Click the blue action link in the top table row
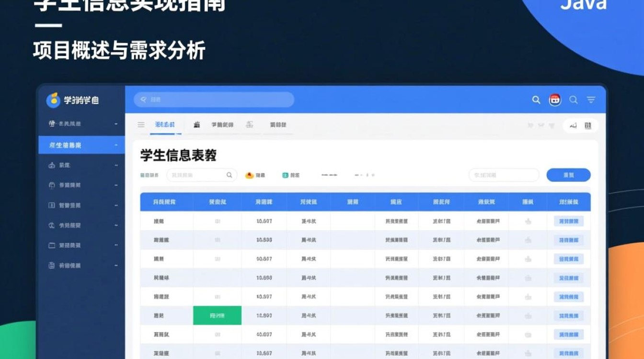Viewport: 644px width, 359px height. [x=568, y=221]
